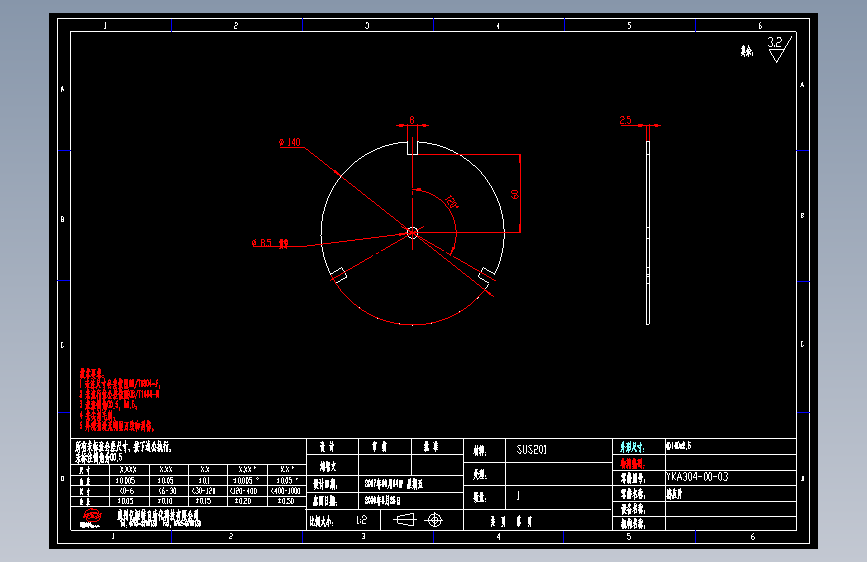
Task: Click the X.XXX tolerance column header
Action: click(129, 470)
